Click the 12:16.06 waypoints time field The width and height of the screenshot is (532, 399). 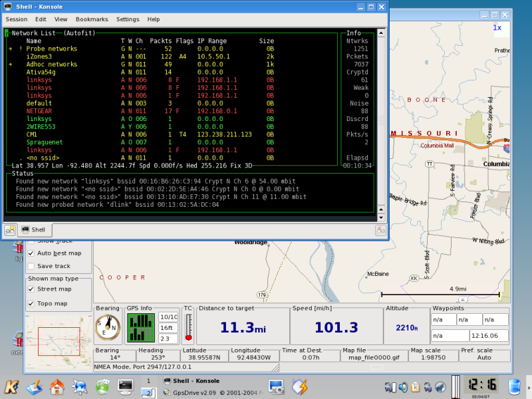tap(489, 336)
